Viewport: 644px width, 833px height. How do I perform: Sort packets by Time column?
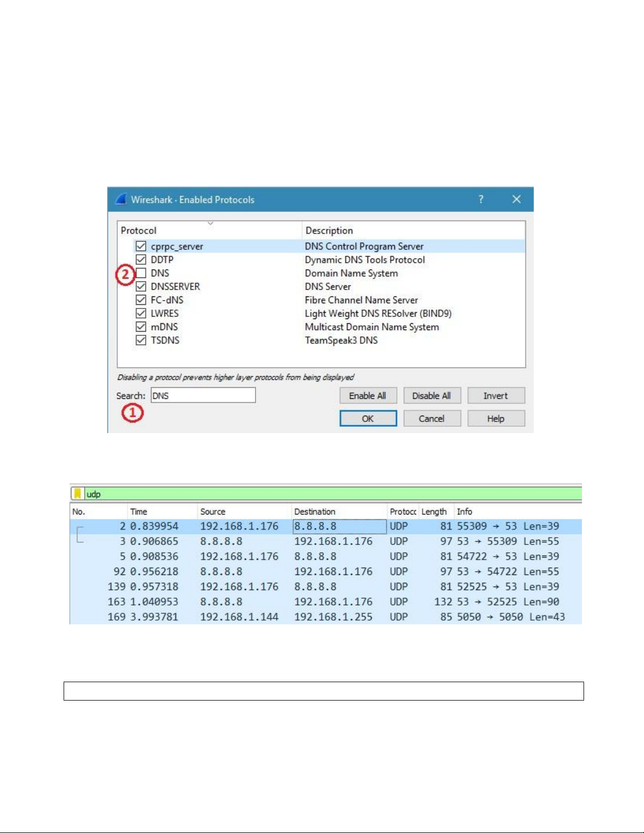point(139,512)
